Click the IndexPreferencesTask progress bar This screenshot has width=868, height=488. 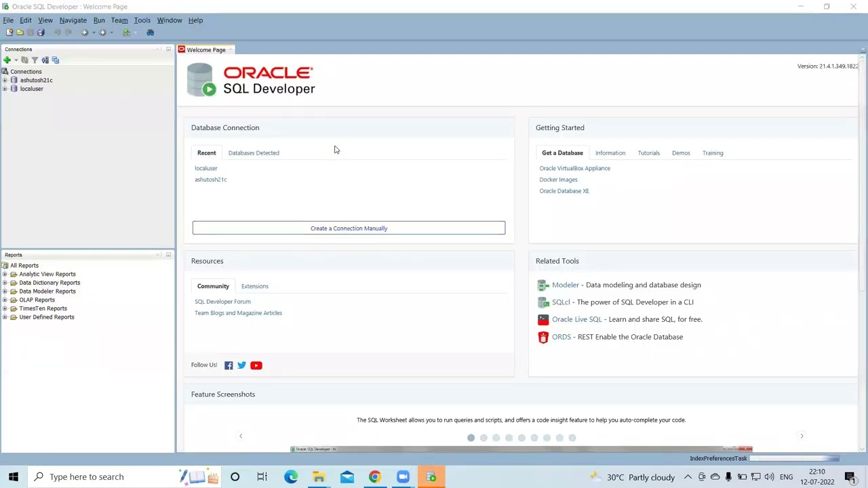pyautogui.click(x=794, y=459)
